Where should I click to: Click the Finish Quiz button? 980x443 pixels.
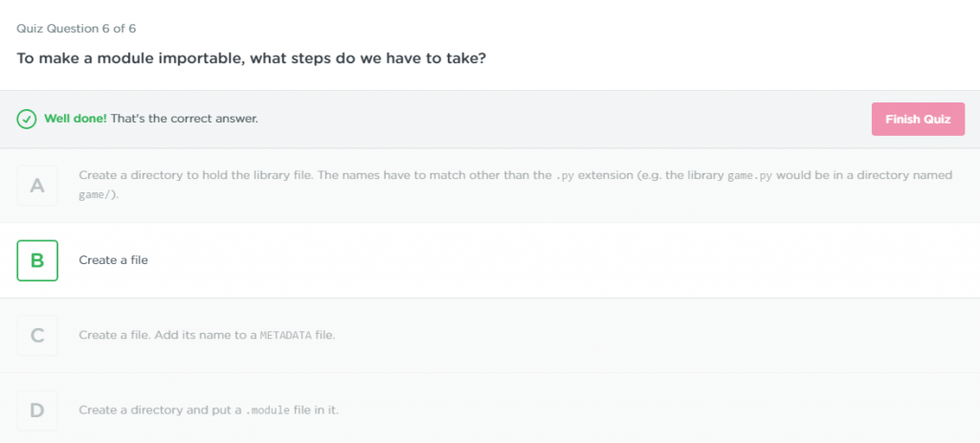coord(918,120)
